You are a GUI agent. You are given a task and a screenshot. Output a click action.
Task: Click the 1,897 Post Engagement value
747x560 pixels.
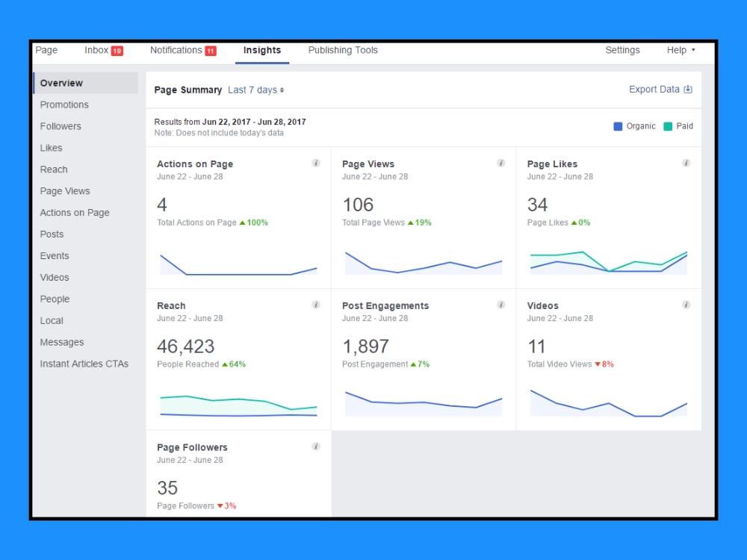tap(366, 346)
